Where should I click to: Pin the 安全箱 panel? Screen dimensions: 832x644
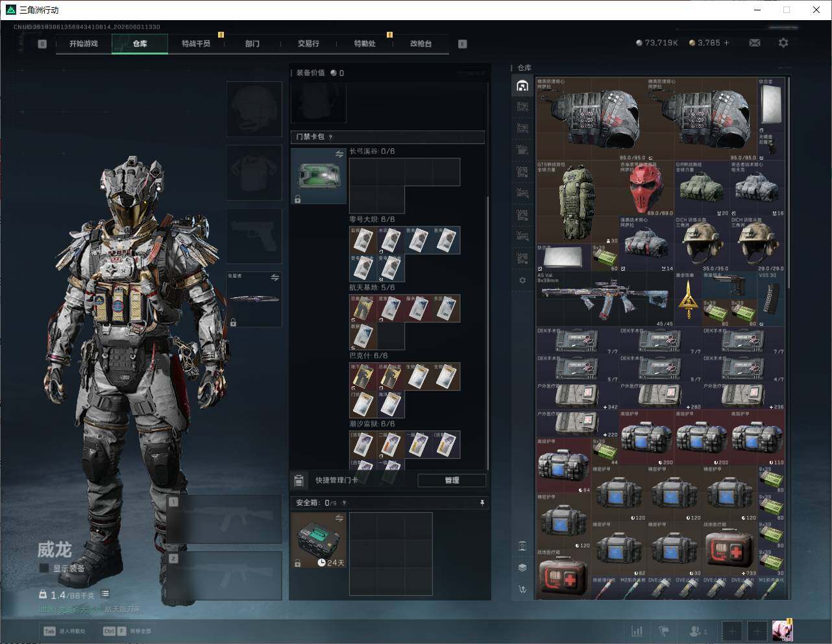tap(482, 502)
